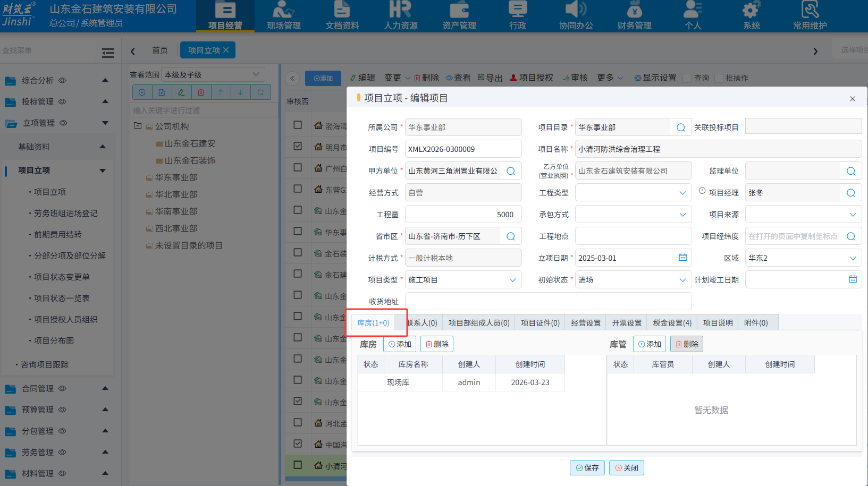This screenshot has width=868, height=486.
Task: Search 项目目录 with magnifier icon
Action: click(680, 127)
